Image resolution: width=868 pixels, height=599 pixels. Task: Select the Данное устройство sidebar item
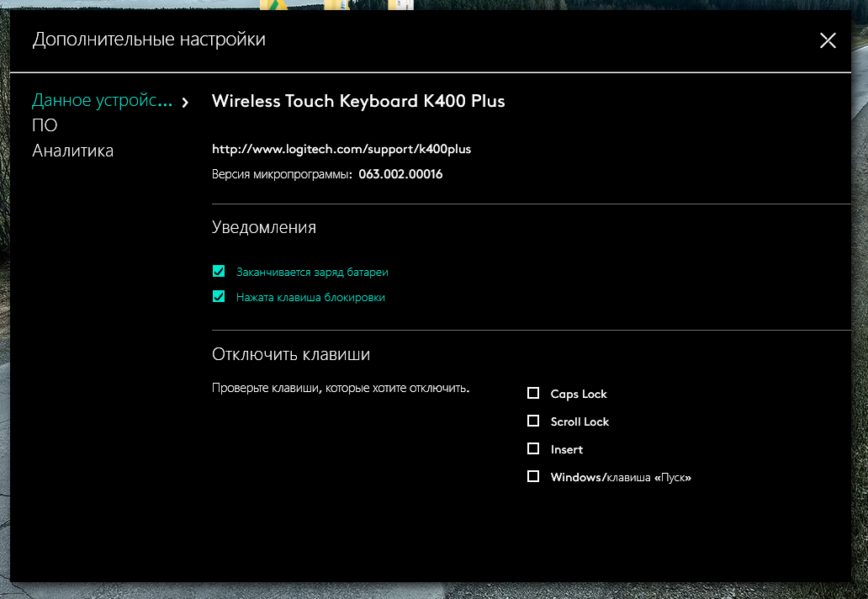103,100
